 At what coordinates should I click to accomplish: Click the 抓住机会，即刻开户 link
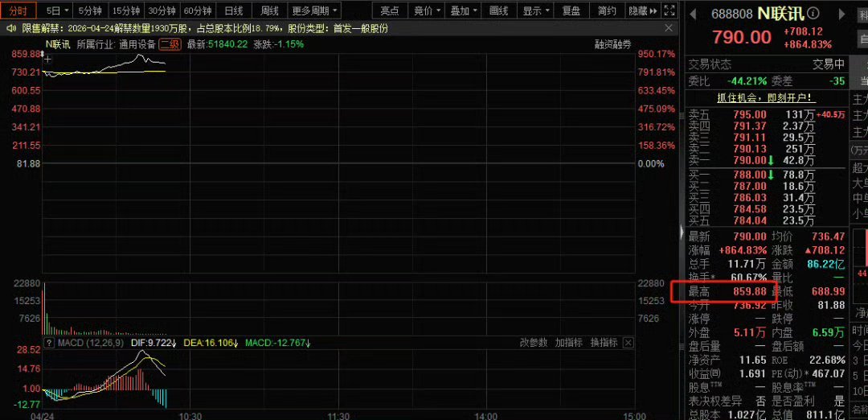[x=767, y=98]
